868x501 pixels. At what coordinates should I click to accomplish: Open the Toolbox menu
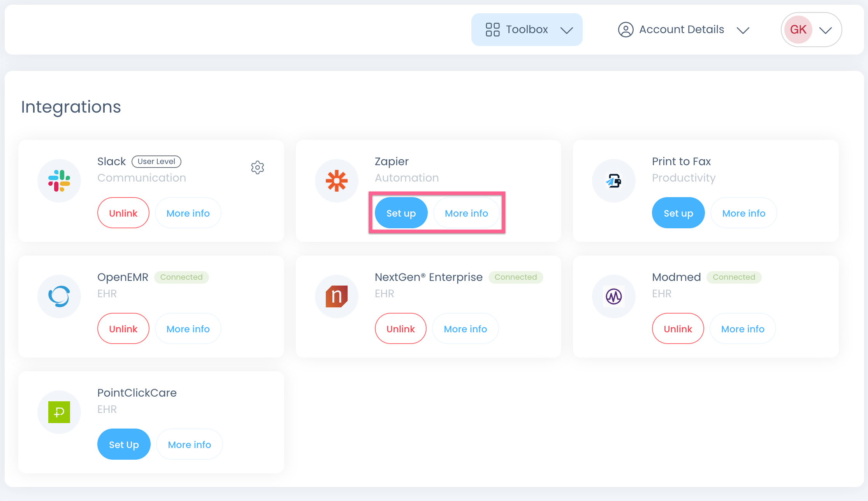click(526, 29)
